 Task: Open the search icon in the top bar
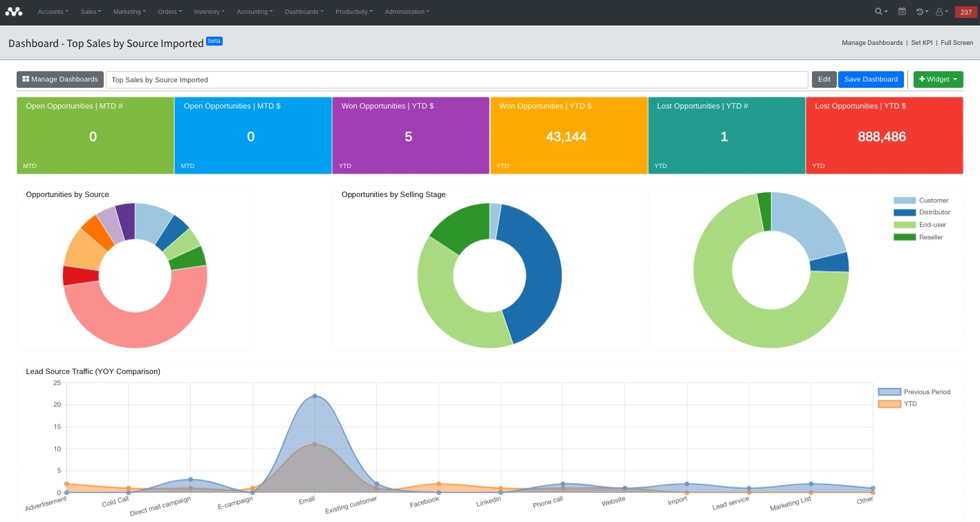point(881,12)
